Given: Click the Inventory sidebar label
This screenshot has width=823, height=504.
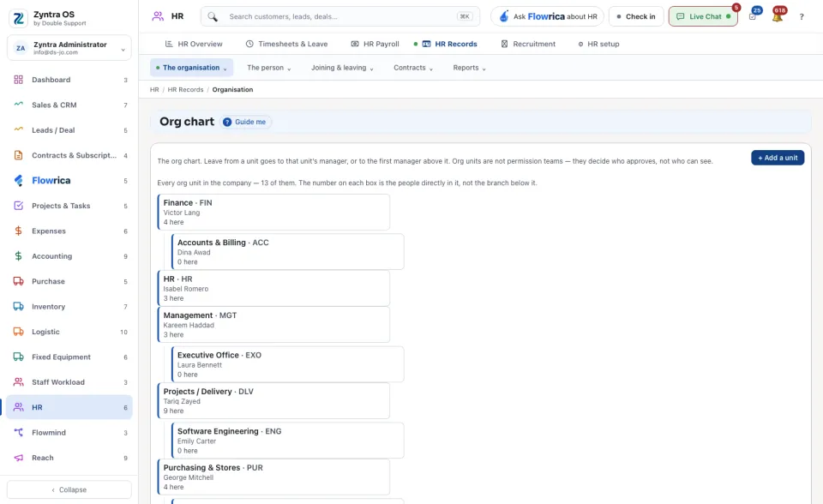Looking at the screenshot, I should [x=48, y=307].
